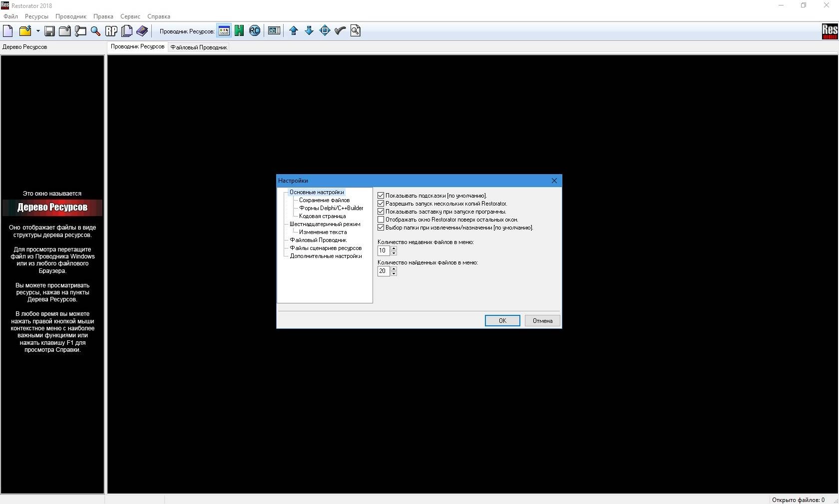Image resolution: width=839 pixels, height=504 pixels.
Task: Open the Правка menu
Action: (x=103, y=16)
